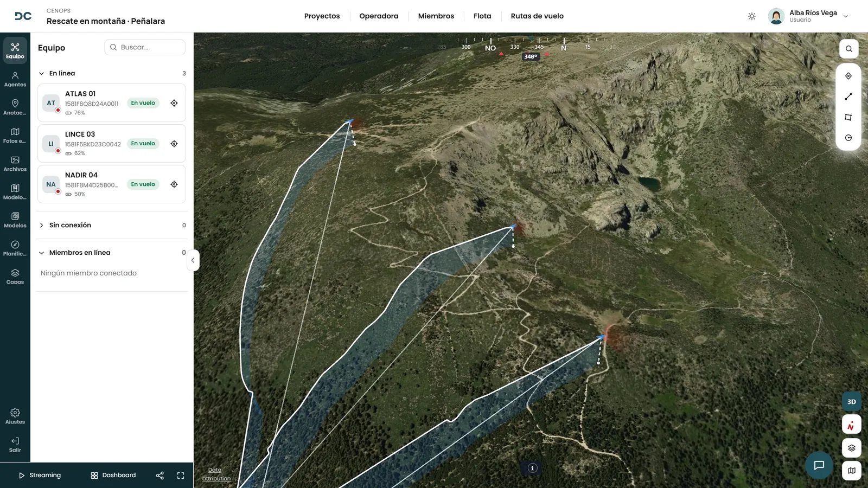Open the Fotos sidebar section
The width and height of the screenshot is (868, 488).
coord(15,136)
